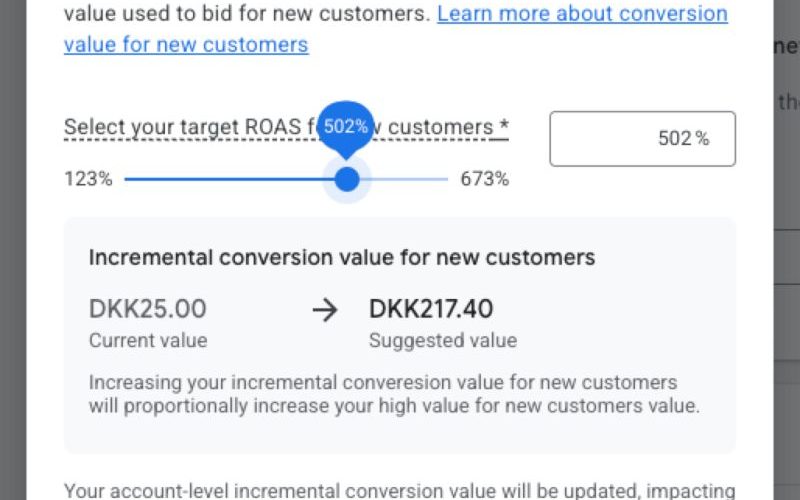
Task: Click the required asterisk after 'customers'
Action: 504,127
